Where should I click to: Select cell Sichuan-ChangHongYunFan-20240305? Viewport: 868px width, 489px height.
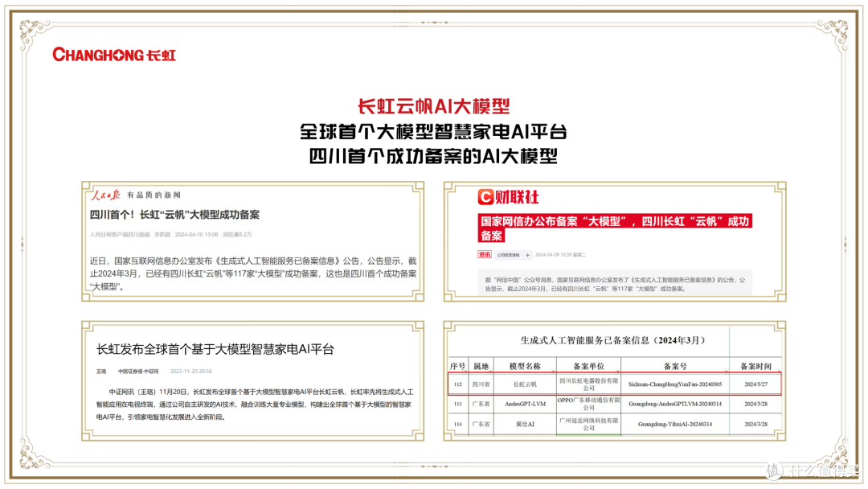click(x=675, y=384)
